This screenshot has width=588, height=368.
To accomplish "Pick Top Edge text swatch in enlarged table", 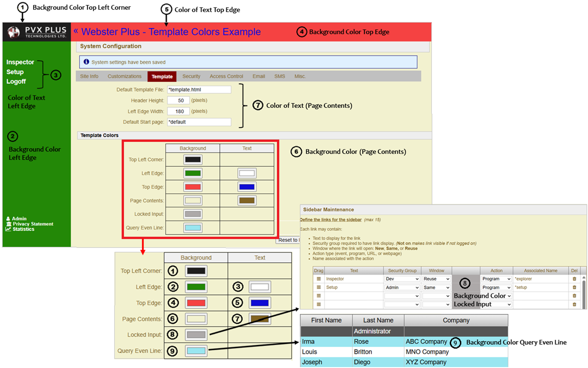I will pyautogui.click(x=260, y=303).
